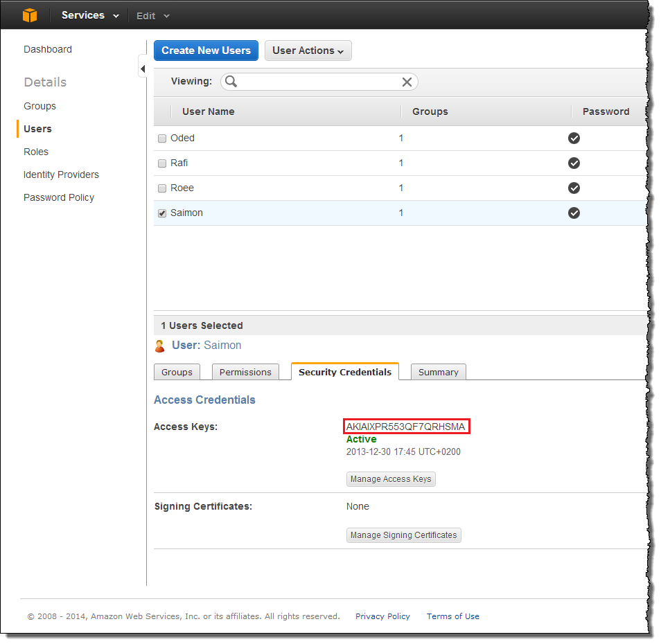This screenshot has width=661, height=644.
Task: Open Password Policy in sidebar
Action: [59, 197]
